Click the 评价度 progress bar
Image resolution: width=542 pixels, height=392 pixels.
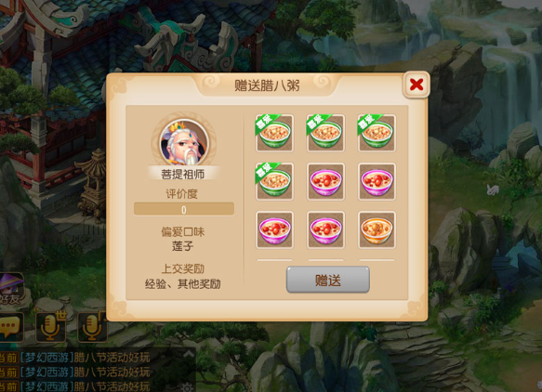183,209
